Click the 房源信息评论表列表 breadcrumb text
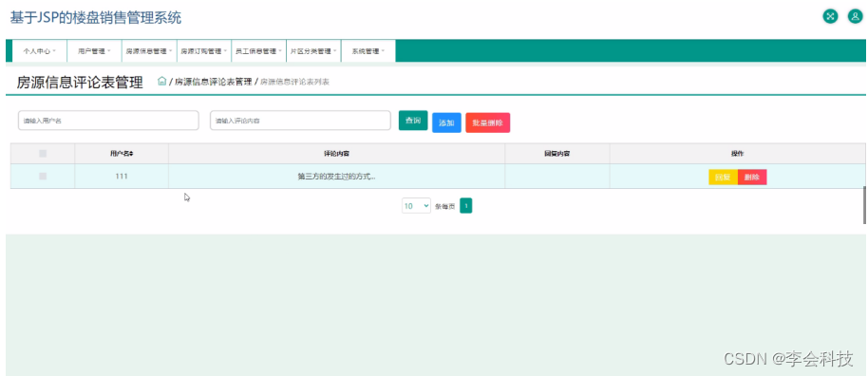 tap(295, 82)
